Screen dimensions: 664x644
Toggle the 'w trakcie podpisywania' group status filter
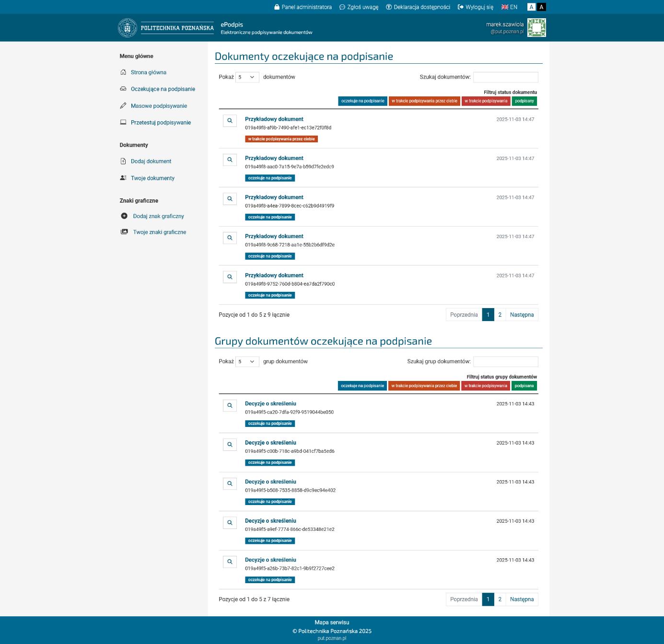coord(485,386)
